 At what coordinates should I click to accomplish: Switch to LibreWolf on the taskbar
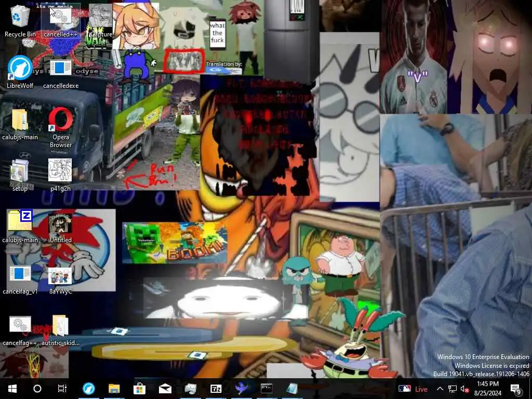pos(89,389)
